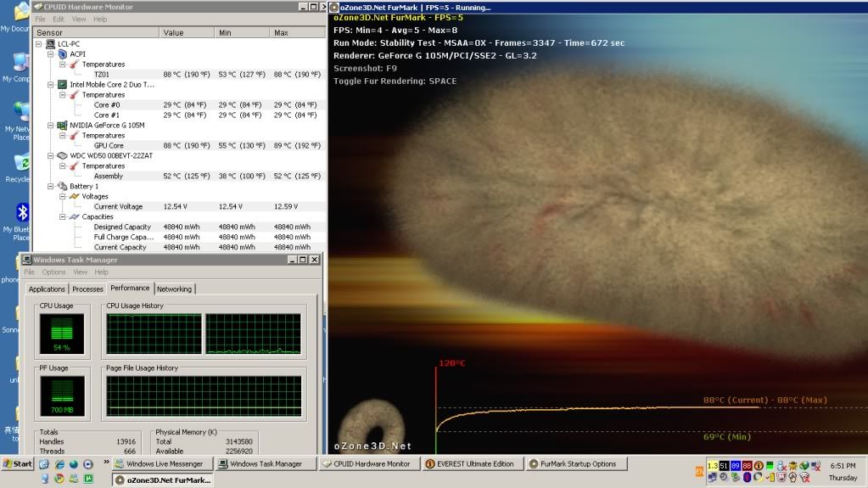Click the black 51 tray temperature icon
This screenshot has width=868, height=488.
(724, 466)
